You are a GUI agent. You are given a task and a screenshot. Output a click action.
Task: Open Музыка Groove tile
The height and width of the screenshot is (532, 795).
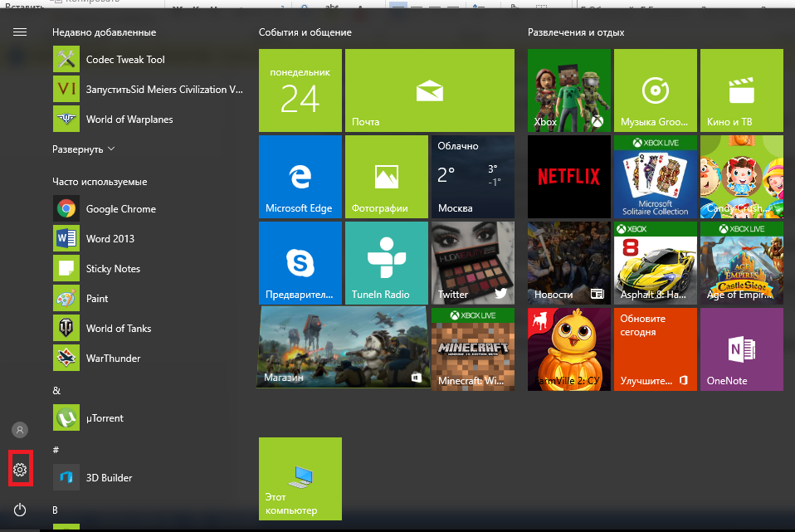click(655, 90)
